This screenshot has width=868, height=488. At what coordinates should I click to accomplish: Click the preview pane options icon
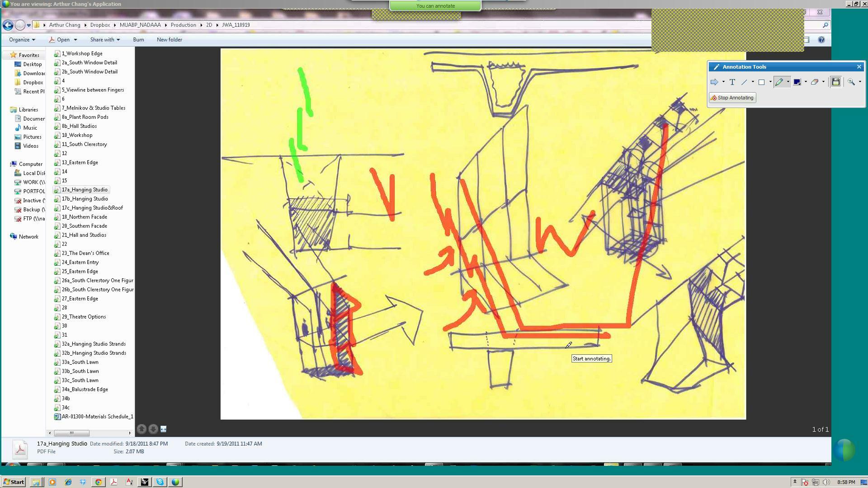164,429
